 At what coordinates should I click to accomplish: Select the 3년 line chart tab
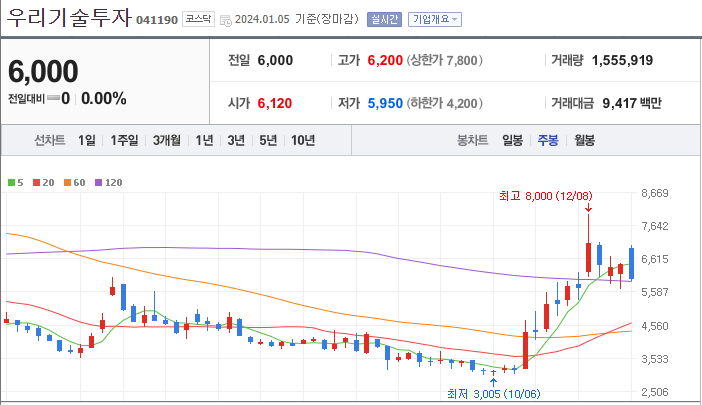click(x=236, y=140)
